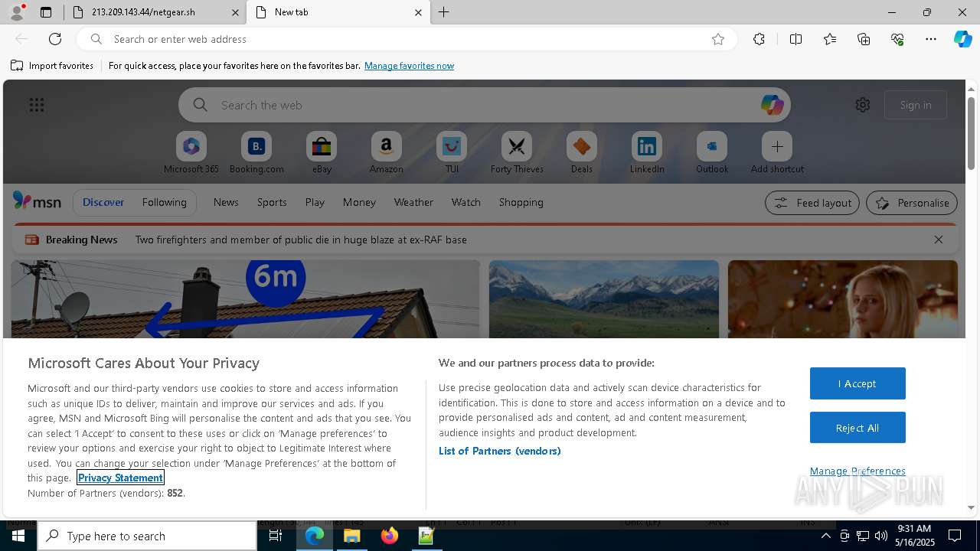Open File Explorer from taskbar

(351, 536)
